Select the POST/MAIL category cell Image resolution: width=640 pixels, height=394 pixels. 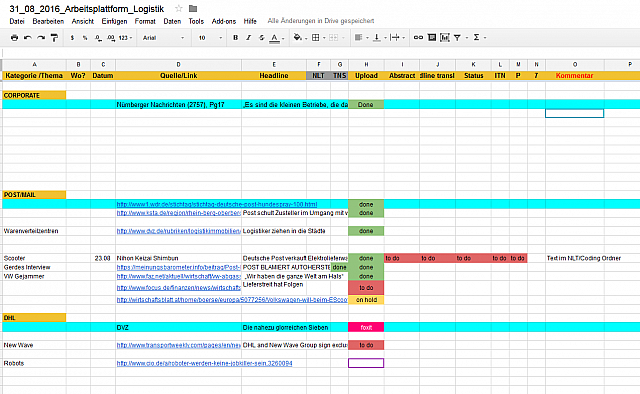(x=34, y=195)
